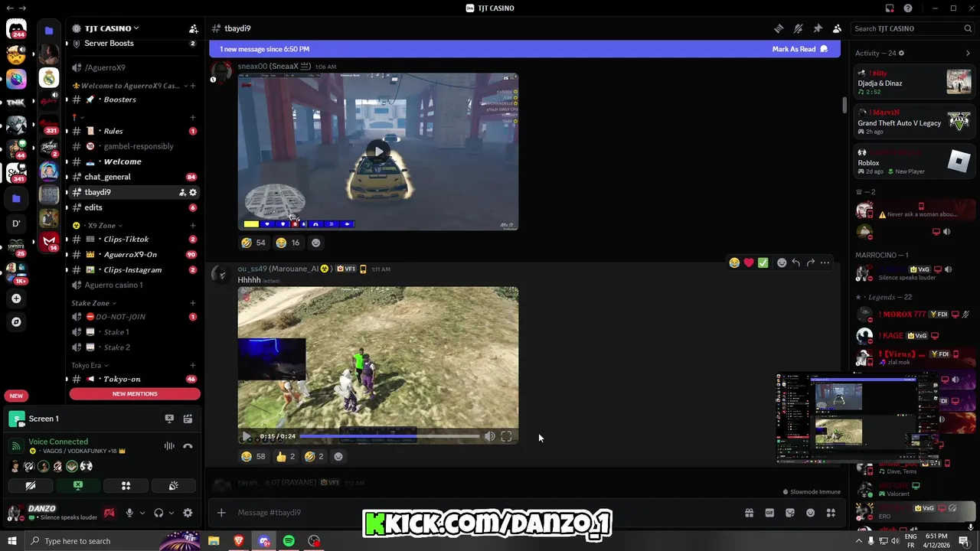Click Reply arrow in message toolbar

tap(796, 262)
